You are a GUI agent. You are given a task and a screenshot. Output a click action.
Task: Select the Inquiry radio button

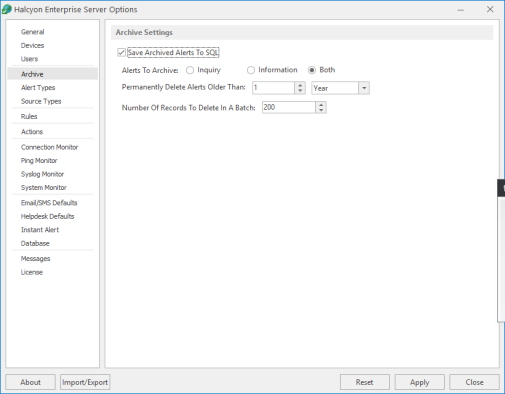[190, 70]
